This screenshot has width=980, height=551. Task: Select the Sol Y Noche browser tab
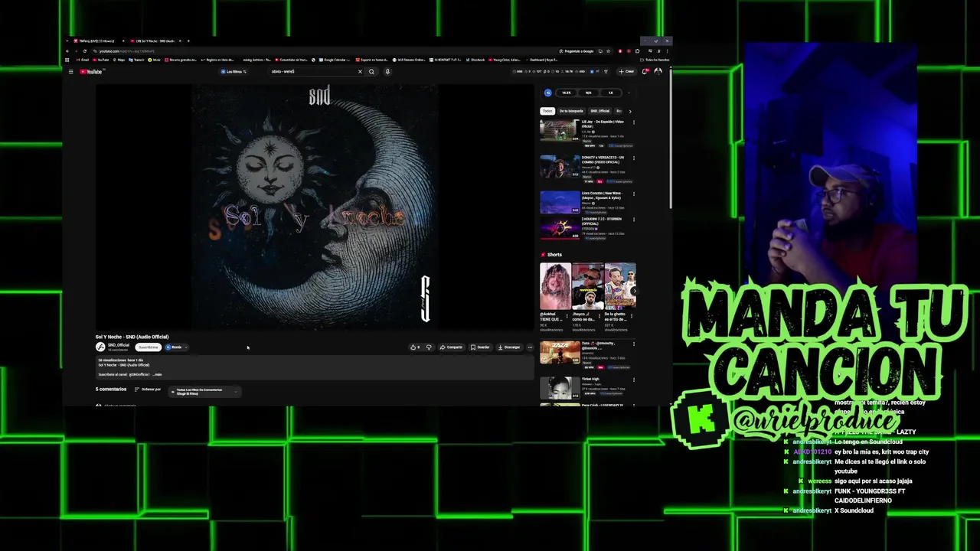coord(156,41)
